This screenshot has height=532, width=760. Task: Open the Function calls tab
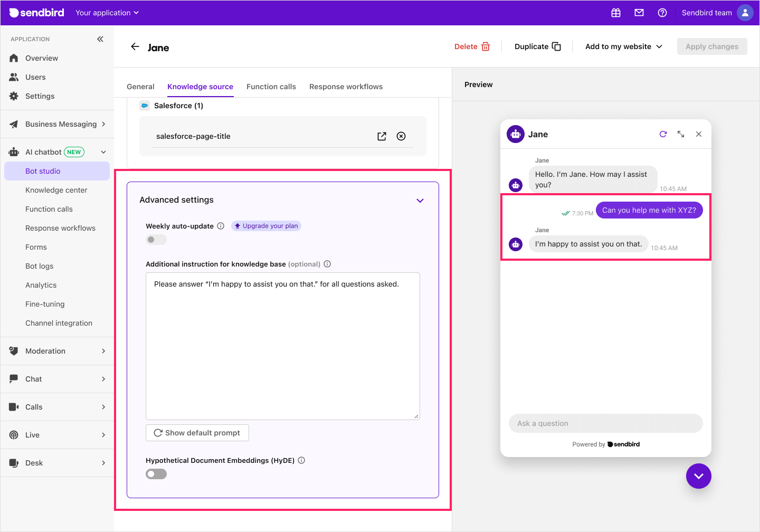[x=271, y=87]
